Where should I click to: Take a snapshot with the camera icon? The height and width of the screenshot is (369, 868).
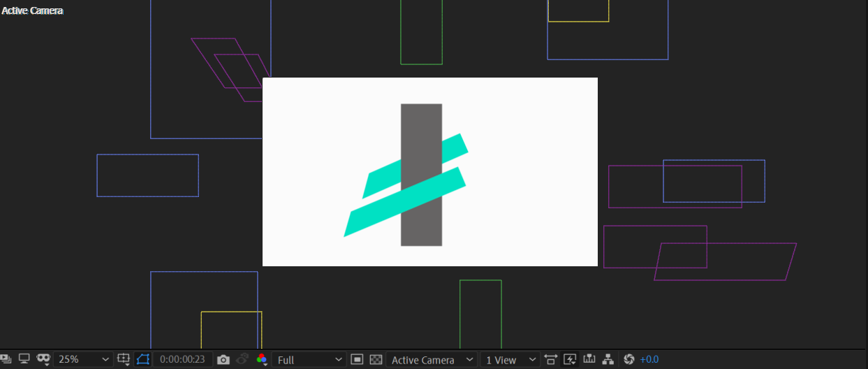pyautogui.click(x=223, y=359)
